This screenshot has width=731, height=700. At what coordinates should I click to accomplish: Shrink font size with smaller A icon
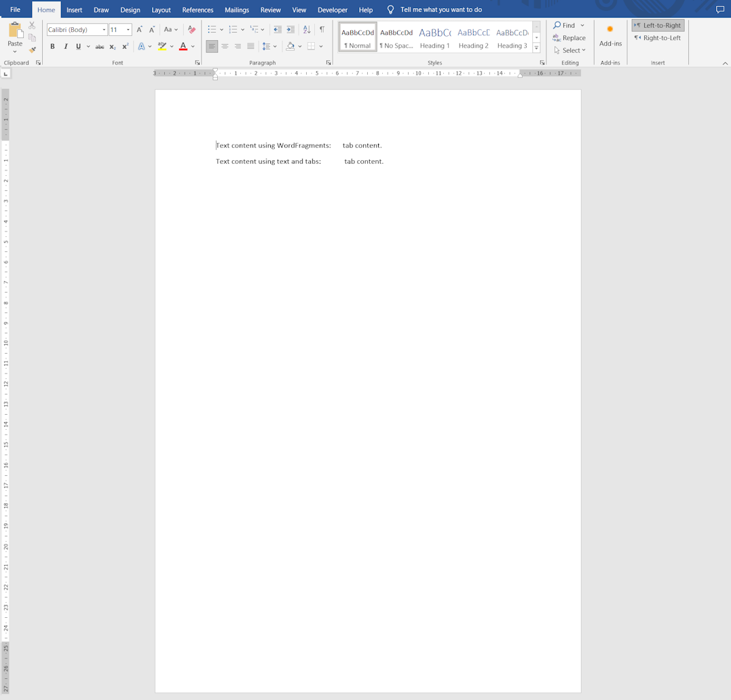point(151,29)
